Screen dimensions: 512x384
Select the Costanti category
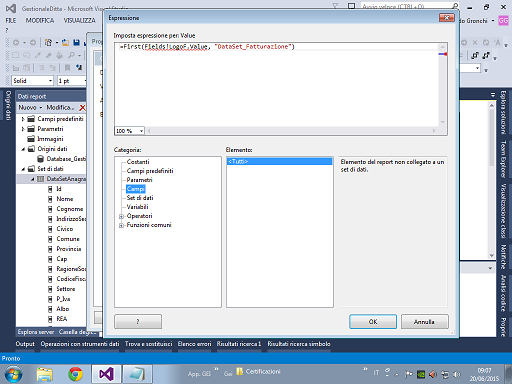coord(138,162)
